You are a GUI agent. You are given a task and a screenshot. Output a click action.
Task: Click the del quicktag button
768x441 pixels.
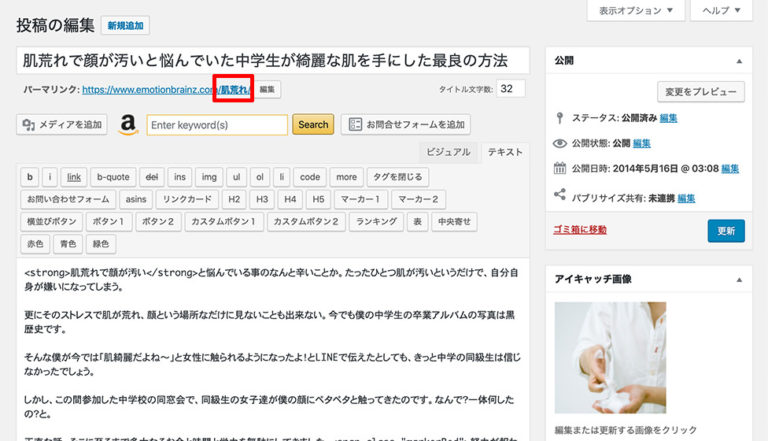(x=152, y=177)
